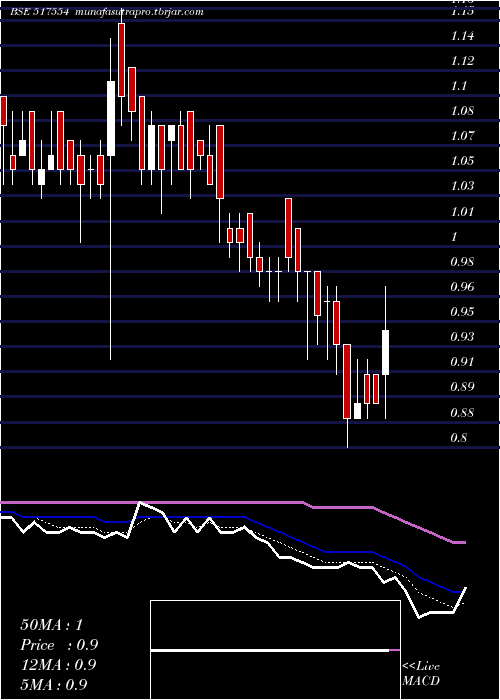
Task: Select the 5MA : 0.9 legend entry
Action: pos(54,684)
